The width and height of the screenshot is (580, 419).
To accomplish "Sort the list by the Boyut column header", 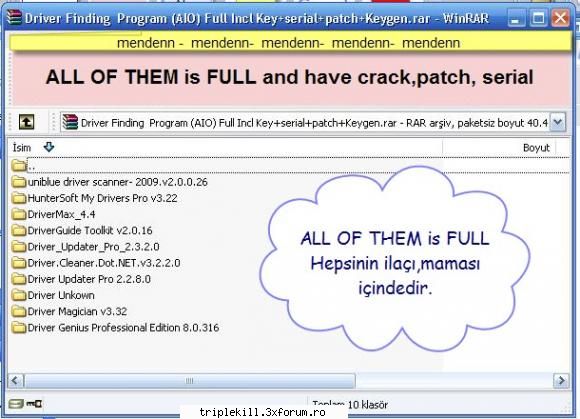I will (536, 148).
